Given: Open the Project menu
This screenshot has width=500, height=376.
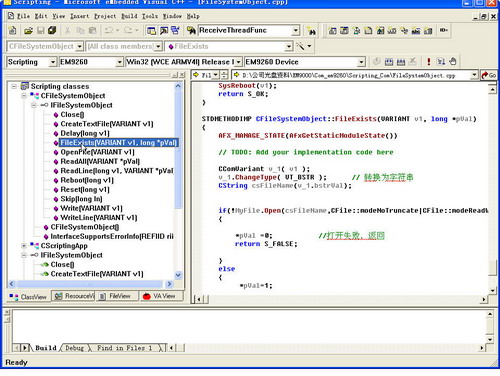Looking at the screenshot, I should pyautogui.click(x=105, y=16).
